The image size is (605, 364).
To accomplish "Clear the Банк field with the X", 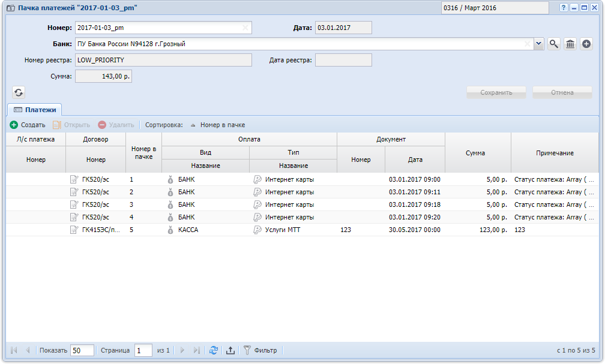I will 528,44.
